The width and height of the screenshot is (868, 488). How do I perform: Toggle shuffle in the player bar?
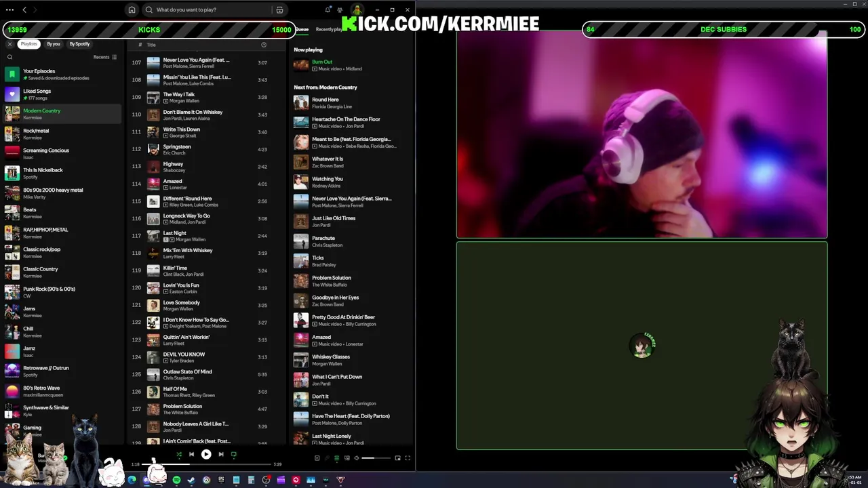(x=179, y=454)
